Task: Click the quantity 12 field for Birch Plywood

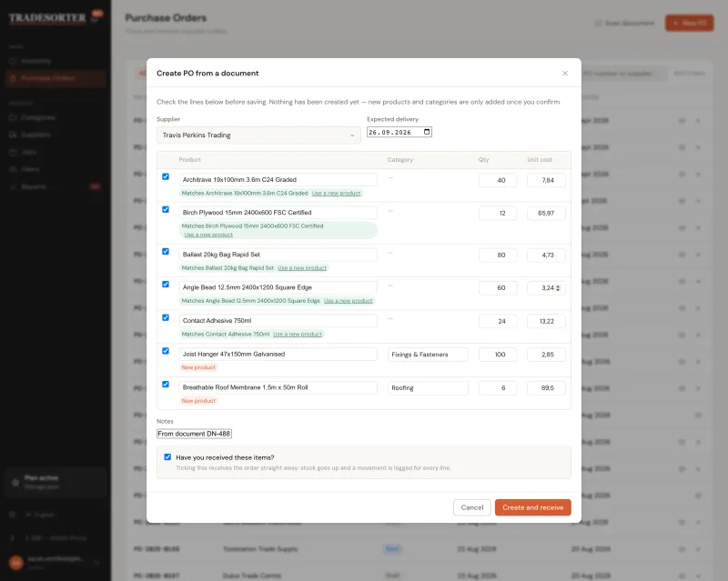Action: 498,213
